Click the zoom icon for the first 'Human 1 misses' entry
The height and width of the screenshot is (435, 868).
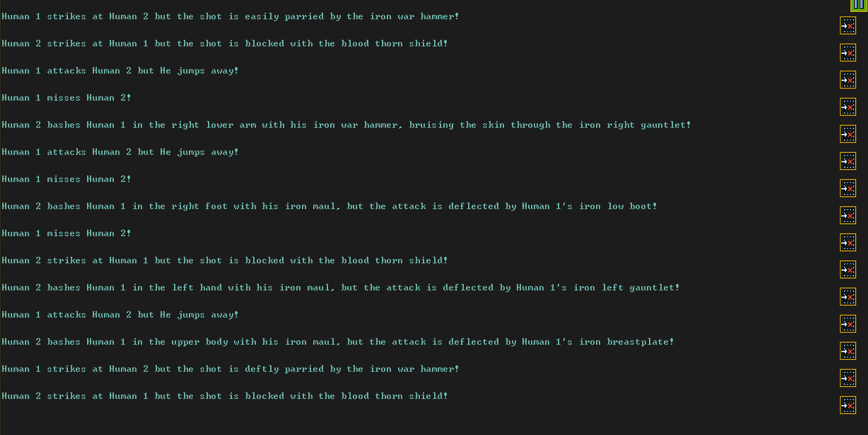click(848, 107)
